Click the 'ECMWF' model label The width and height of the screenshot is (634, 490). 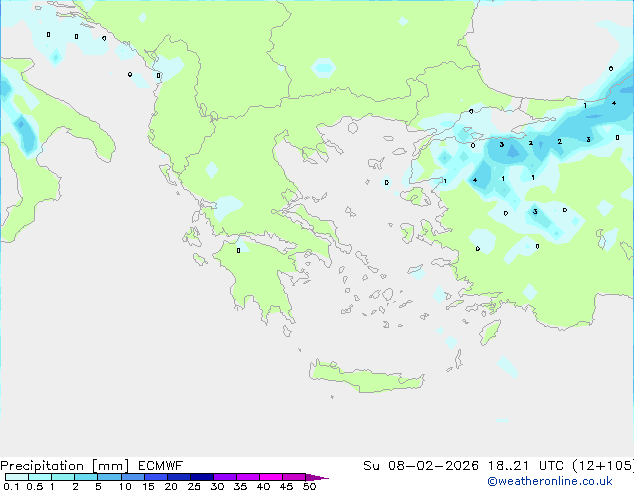tap(160, 466)
